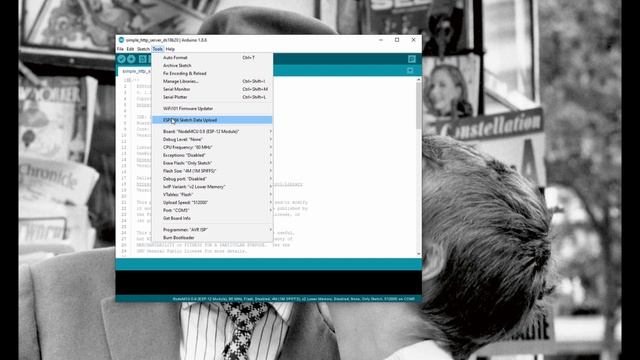Expand Board NodeMCU 0.9 submenu
This screenshot has height=360, width=640.
pyautogui.click(x=212, y=131)
